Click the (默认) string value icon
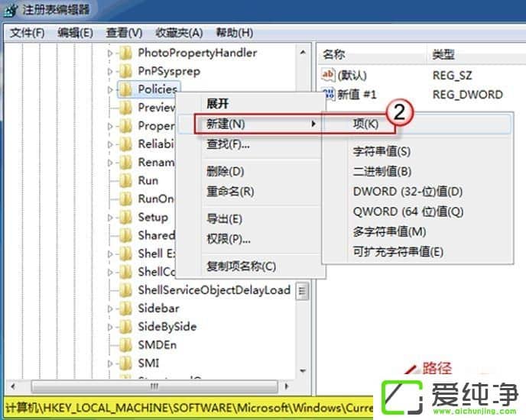 [328, 75]
